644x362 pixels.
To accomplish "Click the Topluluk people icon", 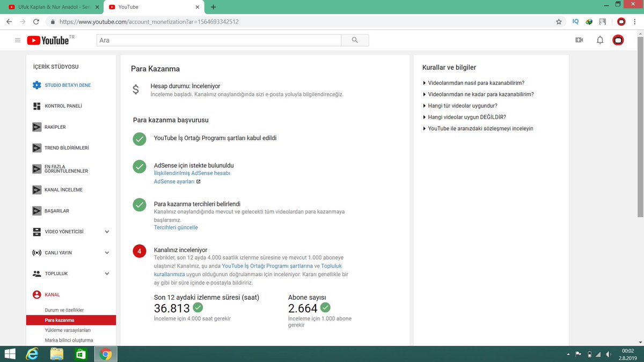I will (x=36, y=274).
